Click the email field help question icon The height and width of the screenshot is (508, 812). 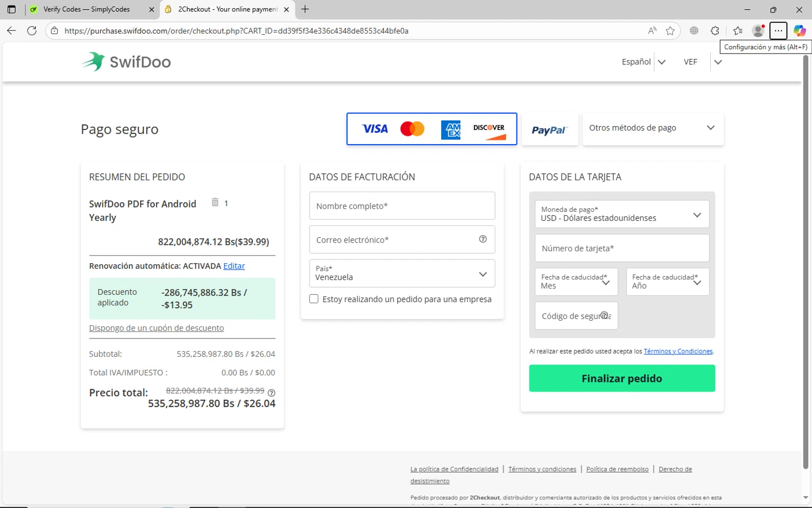pyautogui.click(x=483, y=239)
